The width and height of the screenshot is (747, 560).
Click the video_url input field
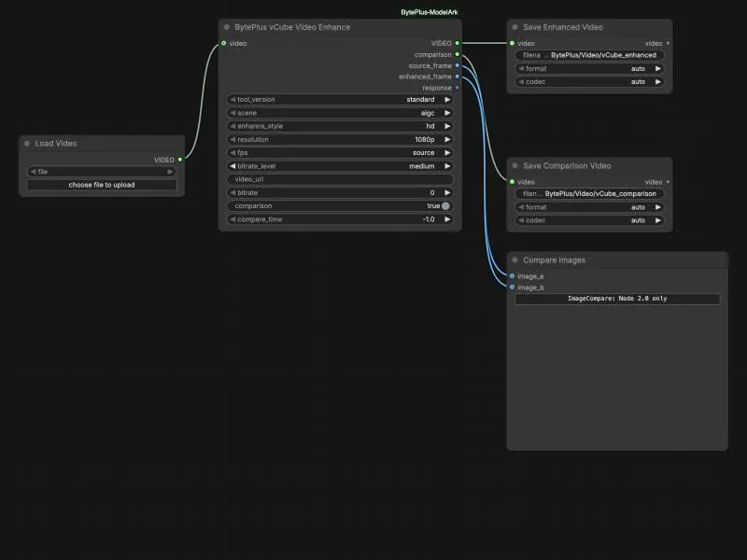click(340, 179)
